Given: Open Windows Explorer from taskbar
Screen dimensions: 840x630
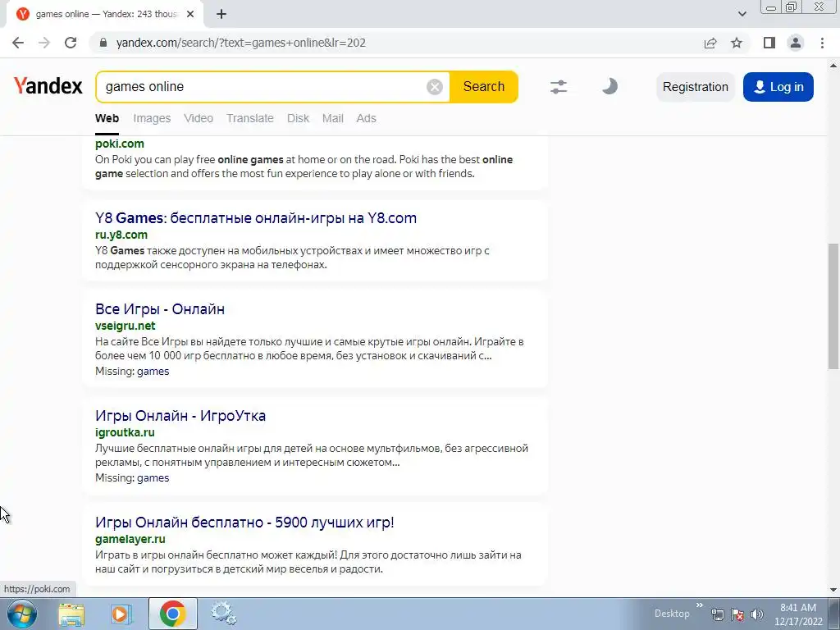Looking at the screenshot, I should point(71,614).
